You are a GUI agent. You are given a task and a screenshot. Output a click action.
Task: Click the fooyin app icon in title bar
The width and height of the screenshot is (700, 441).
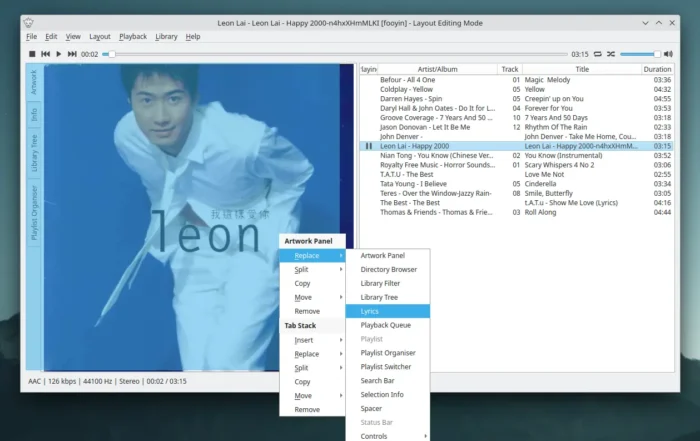point(29,23)
